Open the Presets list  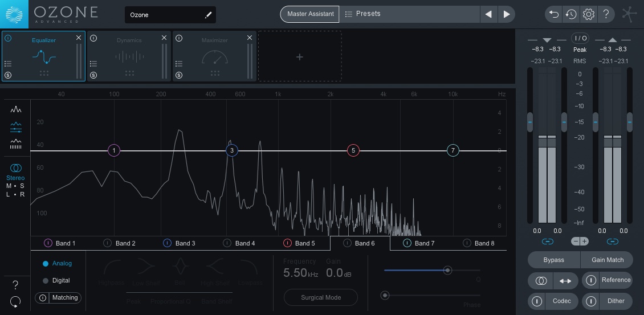pyautogui.click(x=410, y=14)
